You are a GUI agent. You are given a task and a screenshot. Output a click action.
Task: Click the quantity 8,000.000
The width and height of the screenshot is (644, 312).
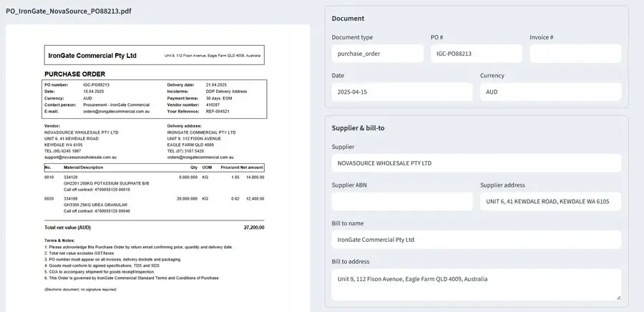188,177
